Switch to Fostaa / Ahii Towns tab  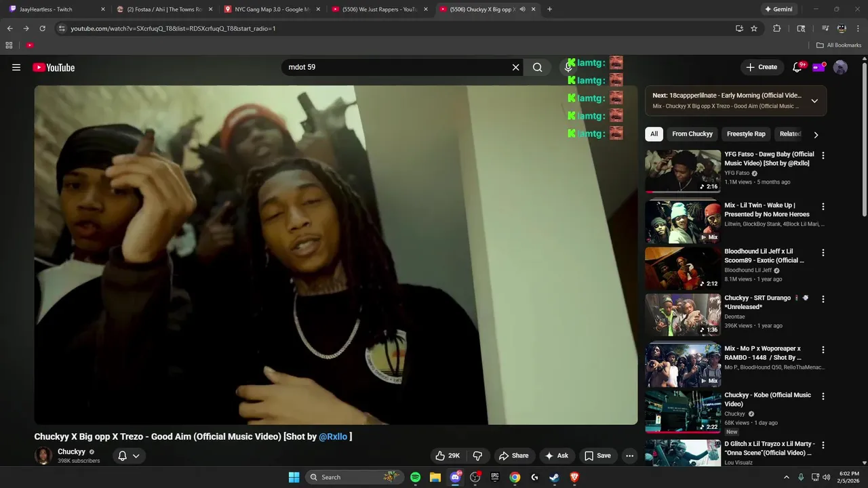(x=163, y=9)
